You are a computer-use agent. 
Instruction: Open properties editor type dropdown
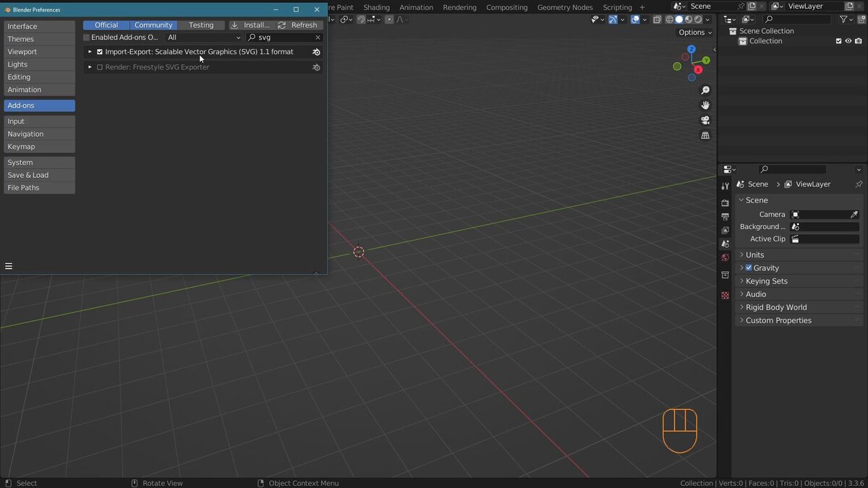click(x=729, y=169)
